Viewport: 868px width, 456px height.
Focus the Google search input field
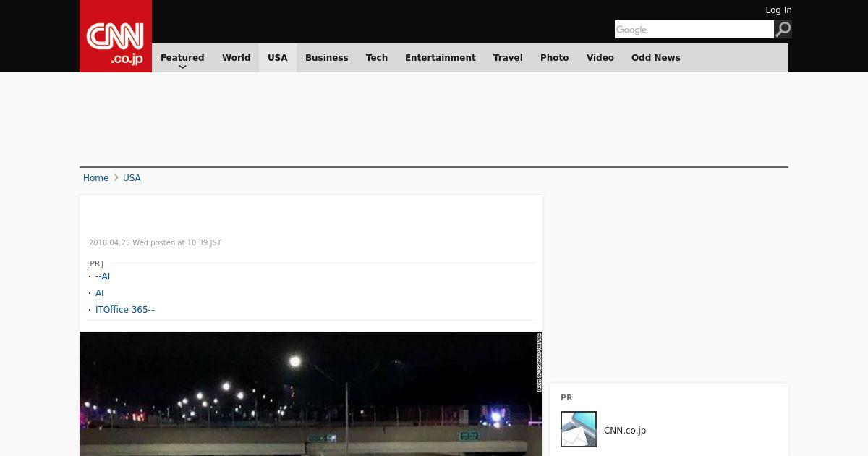coord(694,29)
